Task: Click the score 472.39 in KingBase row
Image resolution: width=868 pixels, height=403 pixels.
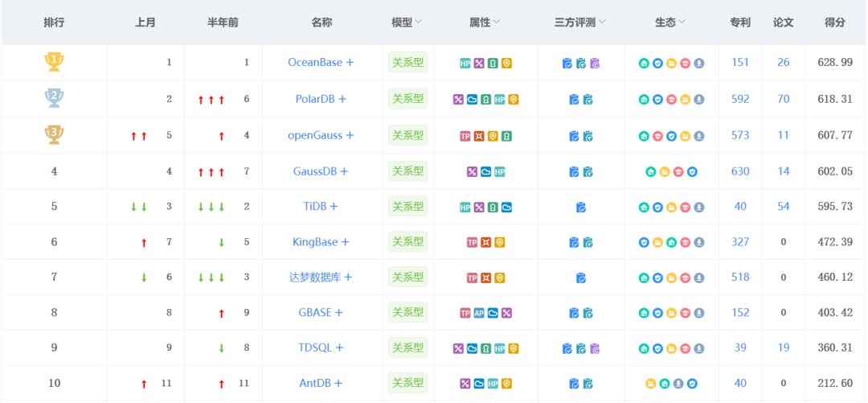Action: (835, 241)
